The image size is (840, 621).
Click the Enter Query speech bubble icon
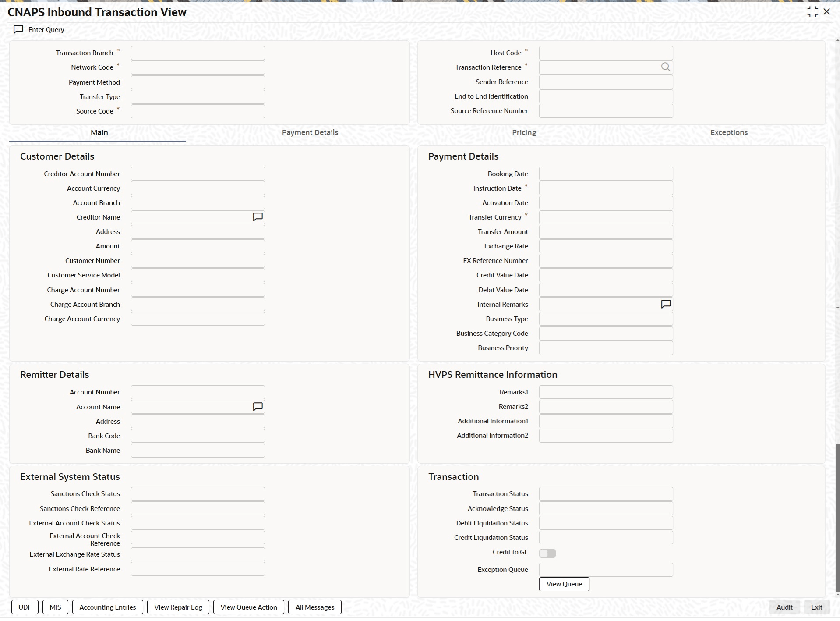18,29
